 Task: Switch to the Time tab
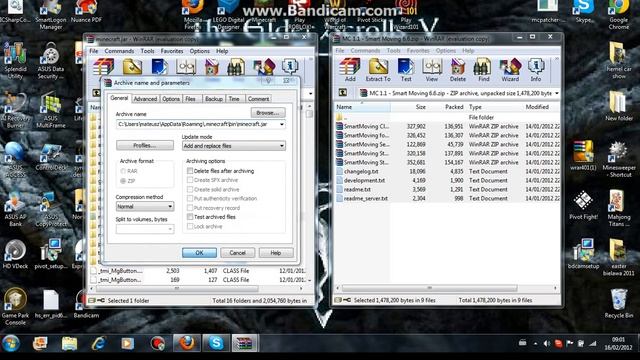pyautogui.click(x=234, y=99)
